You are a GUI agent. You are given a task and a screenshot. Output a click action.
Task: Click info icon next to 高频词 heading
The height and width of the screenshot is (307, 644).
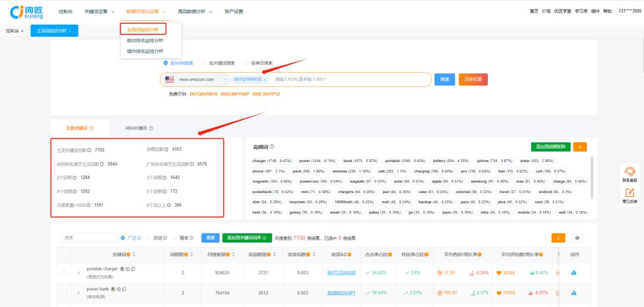[272, 147]
